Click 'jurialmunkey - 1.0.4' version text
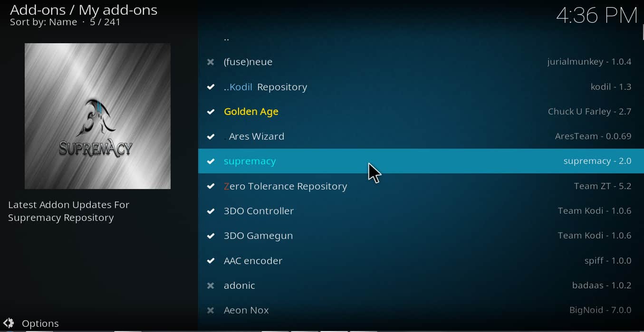 [x=589, y=62]
